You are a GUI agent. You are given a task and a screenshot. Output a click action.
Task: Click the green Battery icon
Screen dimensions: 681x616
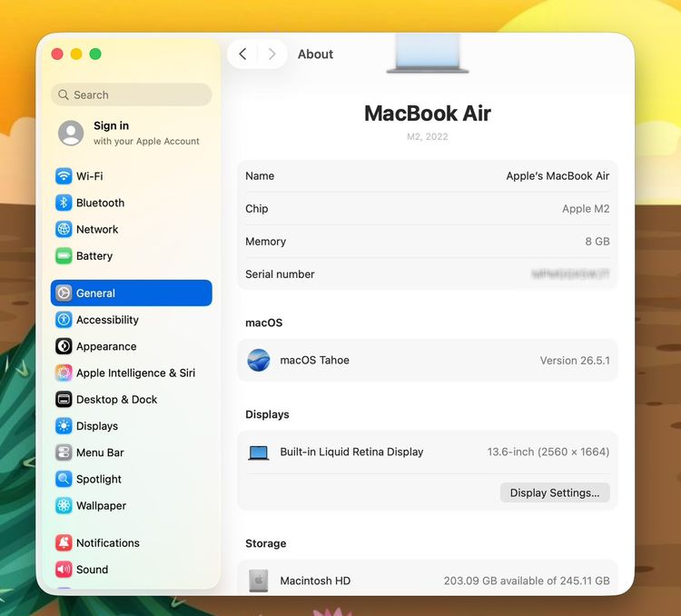64,255
